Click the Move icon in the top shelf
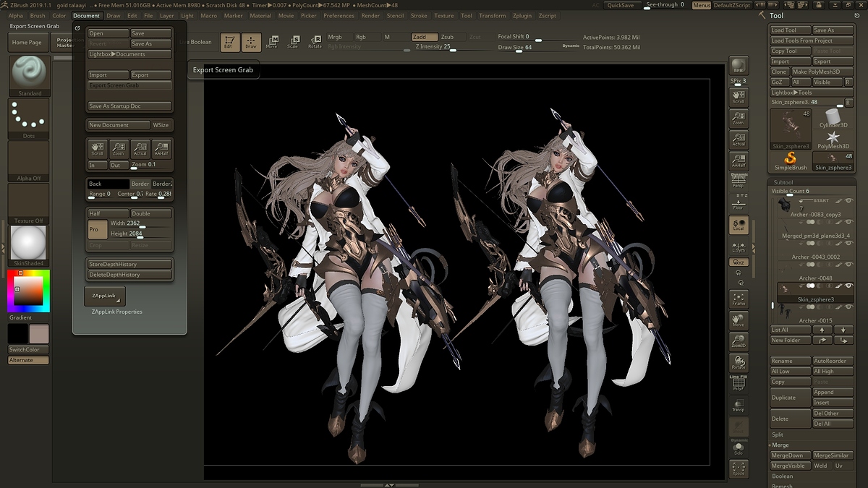 click(x=271, y=42)
